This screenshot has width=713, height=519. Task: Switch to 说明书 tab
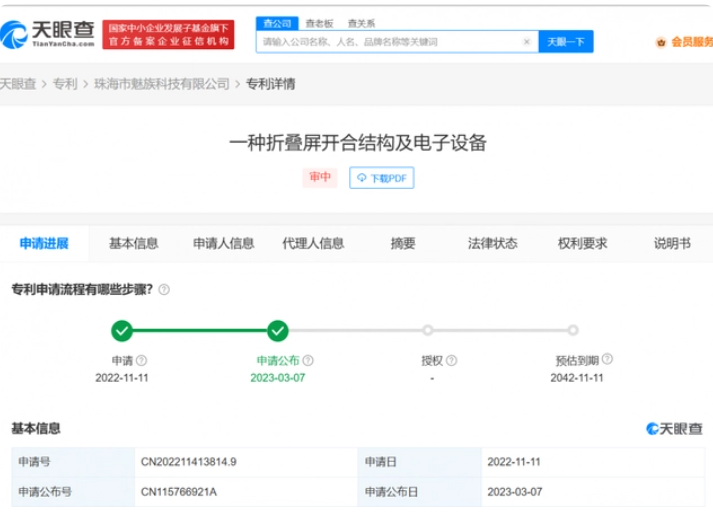tap(672, 244)
